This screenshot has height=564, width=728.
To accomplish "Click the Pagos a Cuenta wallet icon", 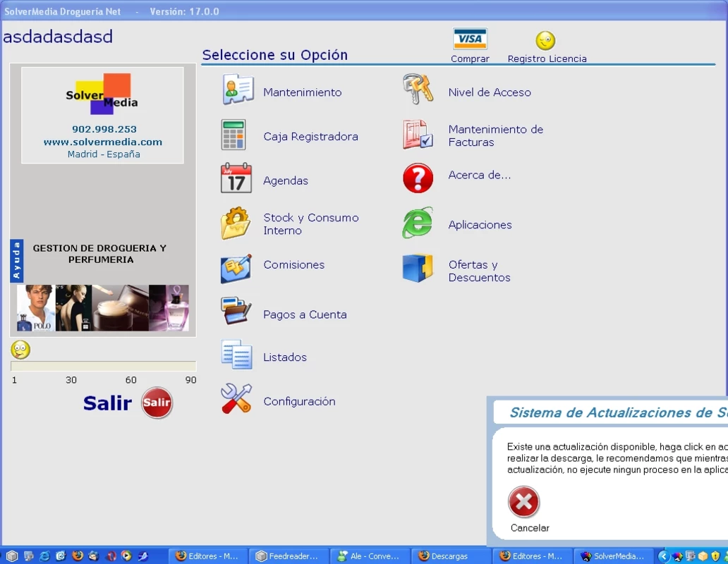I will click(236, 311).
